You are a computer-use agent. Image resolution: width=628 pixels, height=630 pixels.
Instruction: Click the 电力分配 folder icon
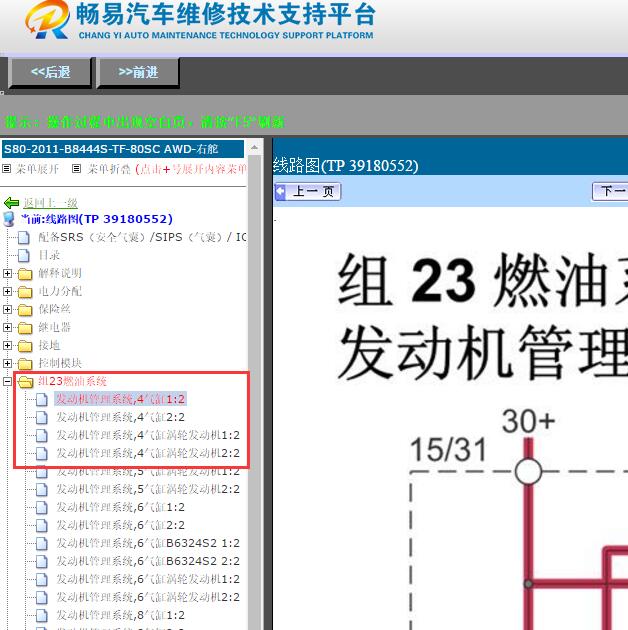coord(25,292)
